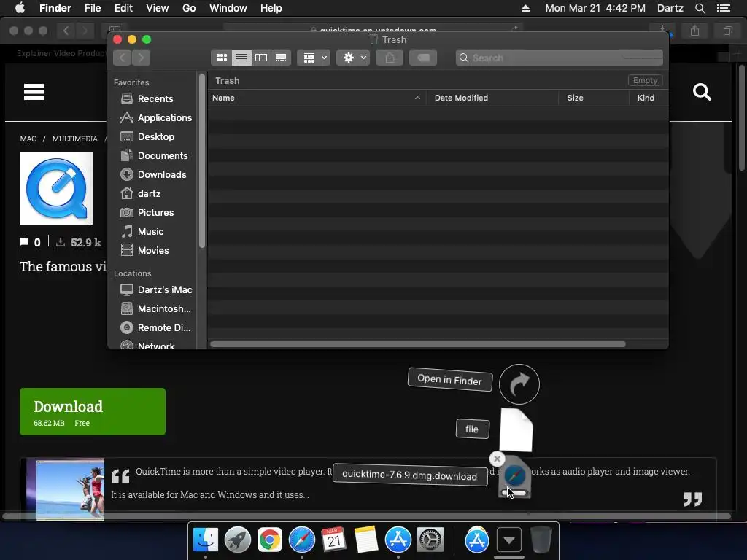
Task: Open System Preferences from the Dock
Action: (430, 540)
